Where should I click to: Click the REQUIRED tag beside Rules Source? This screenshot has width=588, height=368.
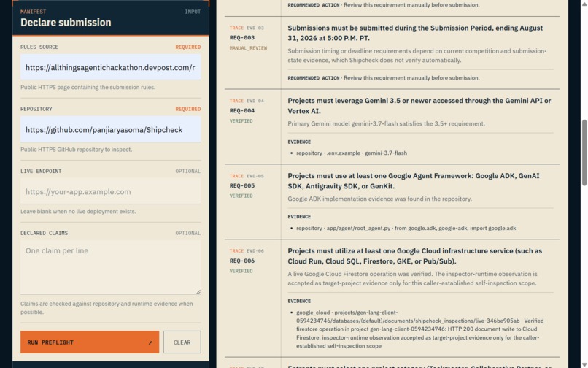pos(188,47)
